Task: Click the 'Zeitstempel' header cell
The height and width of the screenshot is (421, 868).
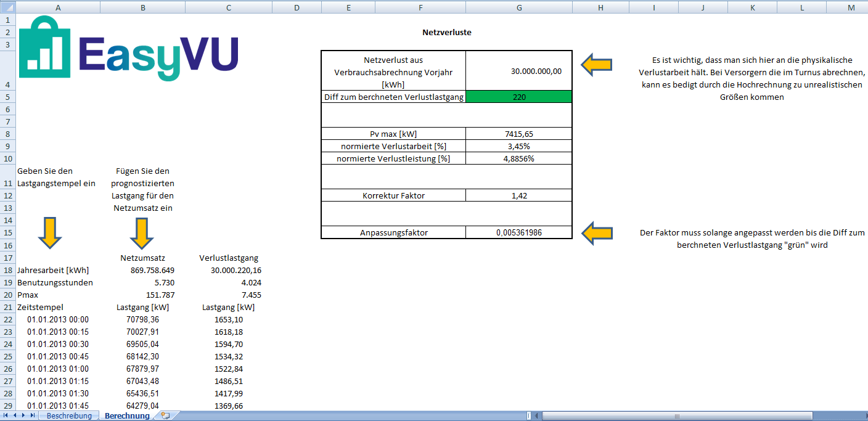Action: pos(58,307)
